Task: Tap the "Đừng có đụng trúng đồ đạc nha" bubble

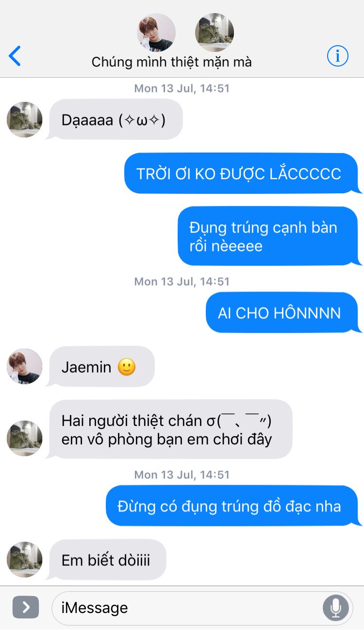Action: click(233, 506)
